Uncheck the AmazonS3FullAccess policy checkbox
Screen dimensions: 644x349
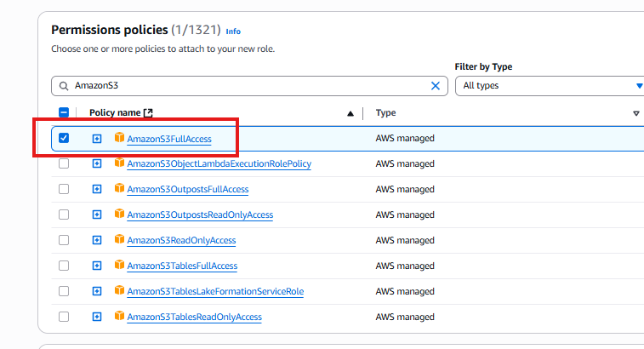point(64,138)
